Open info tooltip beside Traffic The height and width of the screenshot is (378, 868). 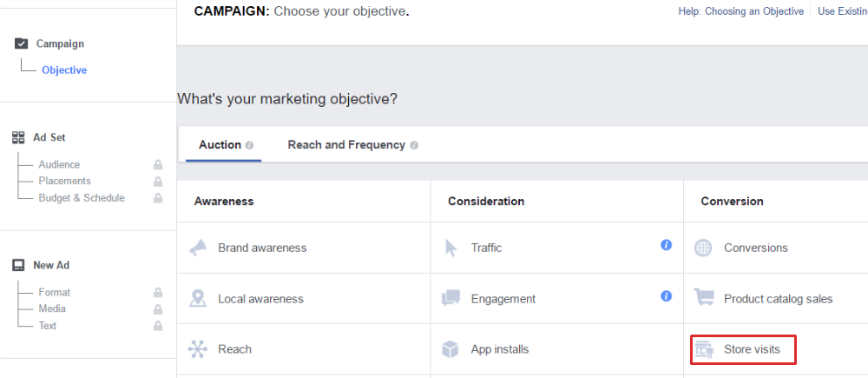667,245
